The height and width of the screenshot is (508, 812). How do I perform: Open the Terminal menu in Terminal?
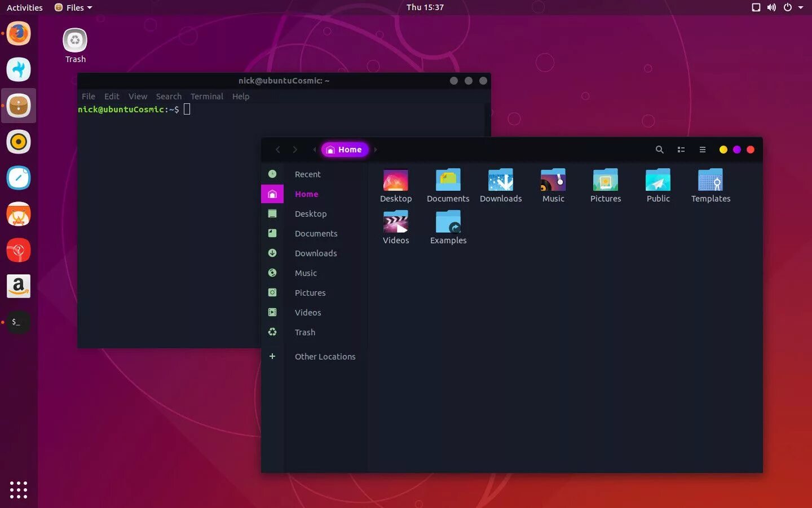(207, 97)
